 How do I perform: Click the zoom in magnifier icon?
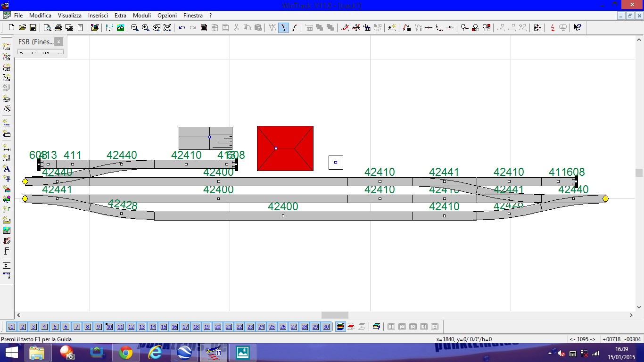click(146, 28)
